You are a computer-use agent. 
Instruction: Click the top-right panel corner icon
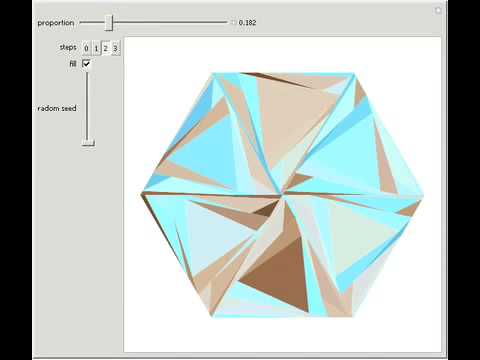click(438, 11)
